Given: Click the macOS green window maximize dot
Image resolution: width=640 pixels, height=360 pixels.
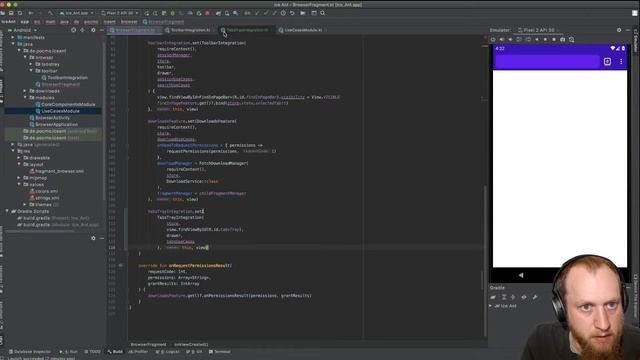Looking at the screenshot, I should [x=16, y=4].
